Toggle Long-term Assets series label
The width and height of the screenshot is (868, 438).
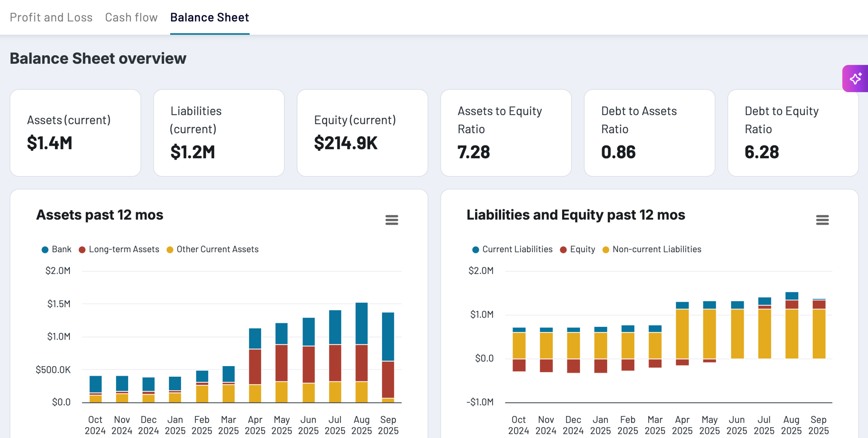[124, 249]
